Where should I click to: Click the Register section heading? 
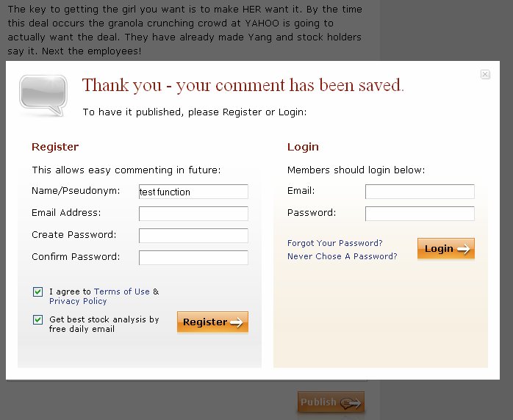pos(55,147)
